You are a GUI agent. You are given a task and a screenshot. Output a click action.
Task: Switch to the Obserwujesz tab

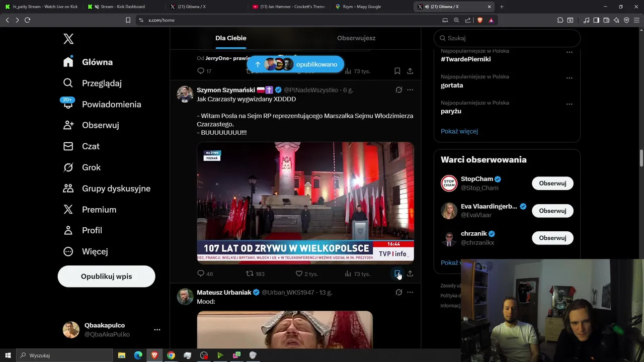click(356, 38)
